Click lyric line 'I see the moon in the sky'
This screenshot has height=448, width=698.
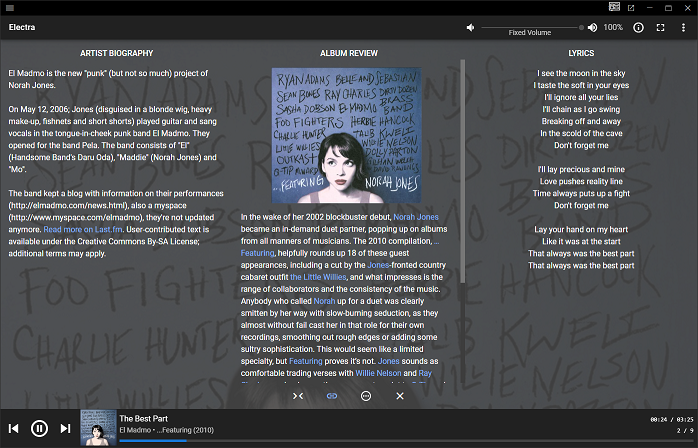point(581,73)
